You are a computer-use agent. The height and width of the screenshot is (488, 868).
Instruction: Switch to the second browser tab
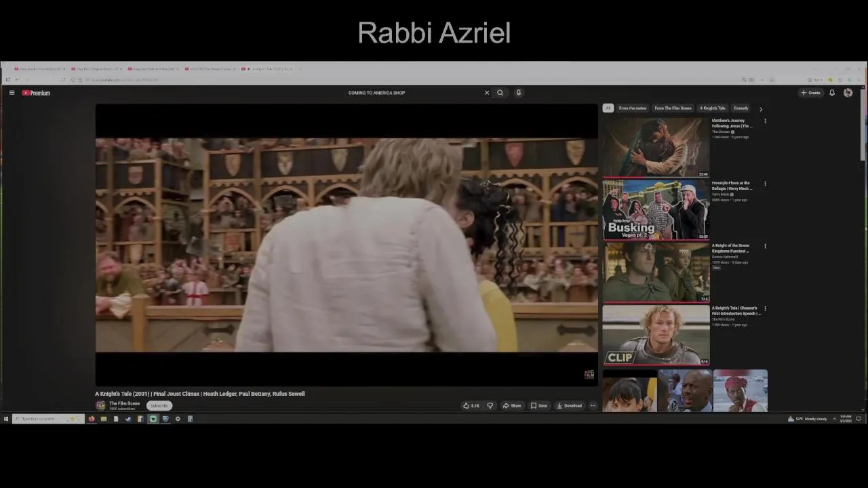96,68
